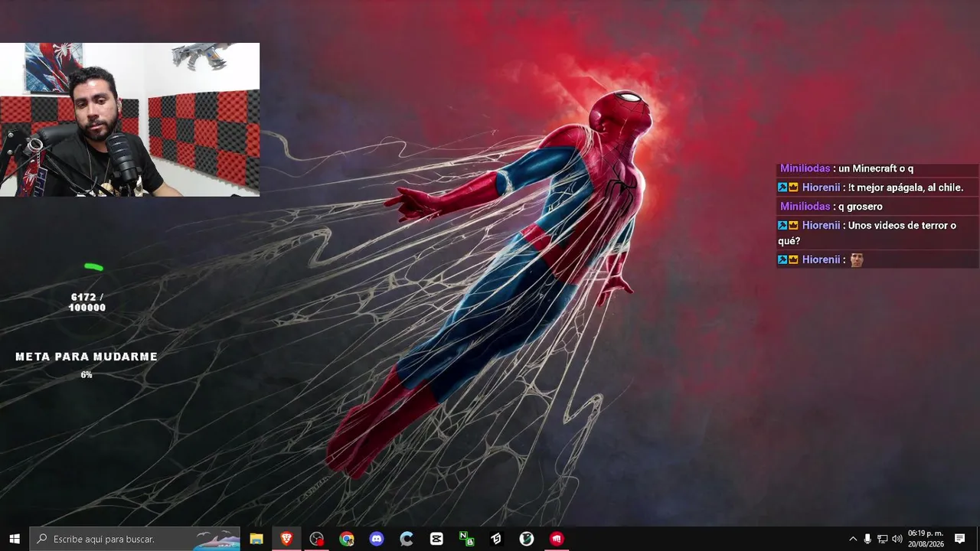Expand the hidden system tray icons
The height and width of the screenshot is (551, 980).
pos(853,539)
